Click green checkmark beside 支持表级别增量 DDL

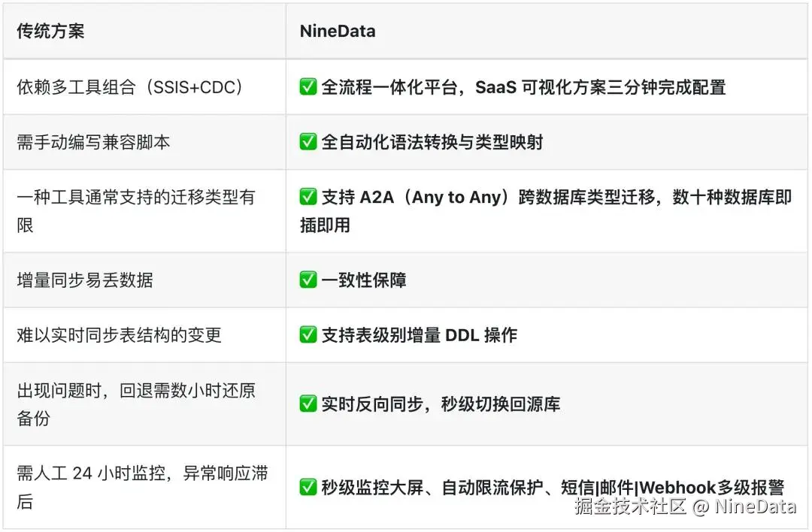click(x=308, y=335)
